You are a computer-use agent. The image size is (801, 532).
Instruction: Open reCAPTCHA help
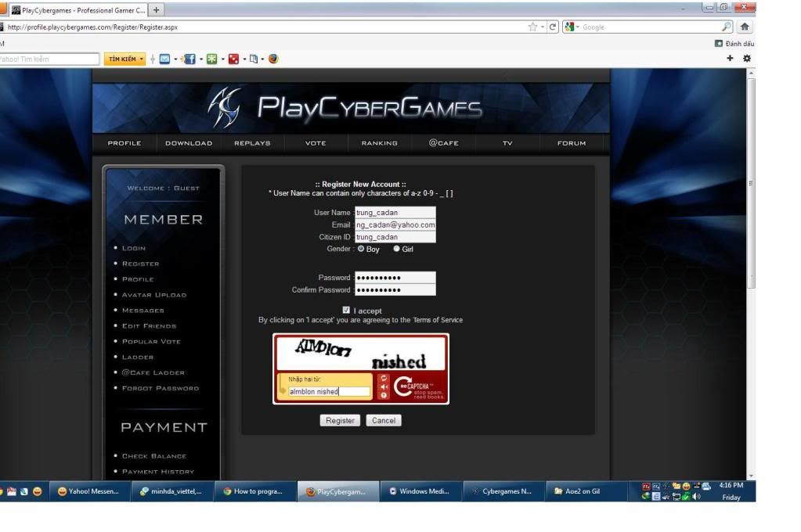pyautogui.click(x=384, y=395)
